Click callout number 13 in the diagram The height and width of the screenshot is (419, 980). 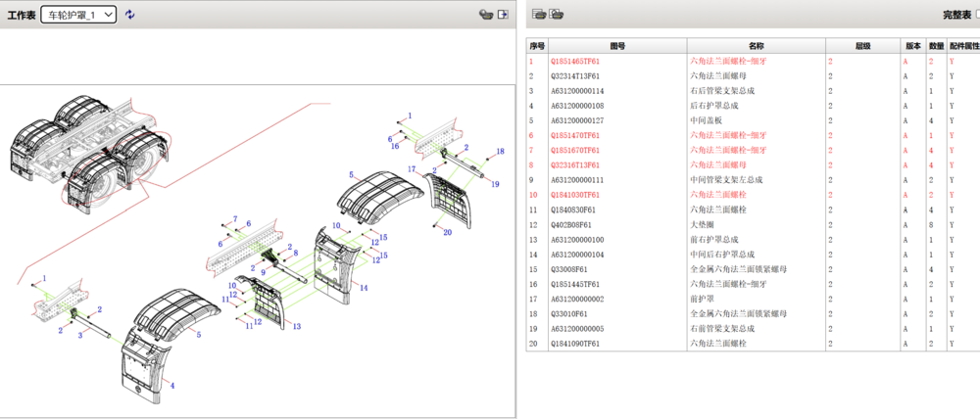coord(297,326)
